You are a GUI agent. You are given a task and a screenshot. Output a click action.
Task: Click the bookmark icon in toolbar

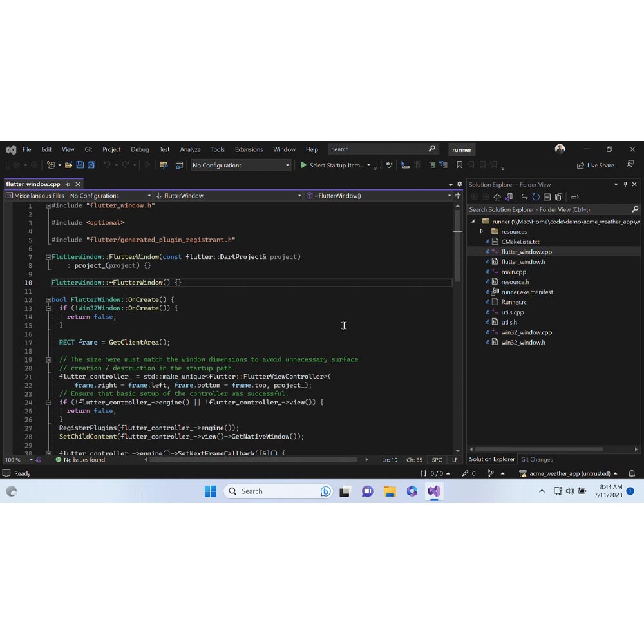[x=459, y=166]
